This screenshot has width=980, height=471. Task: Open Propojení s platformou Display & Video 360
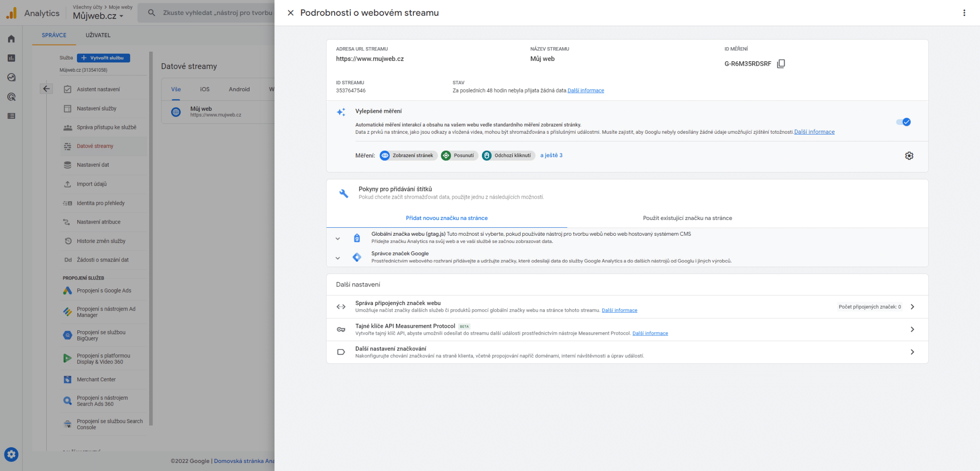104,359
